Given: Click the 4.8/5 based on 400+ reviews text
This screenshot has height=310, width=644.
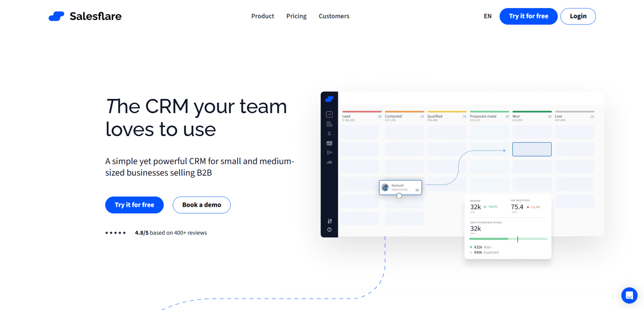Looking at the screenshot, I should 171,233.
